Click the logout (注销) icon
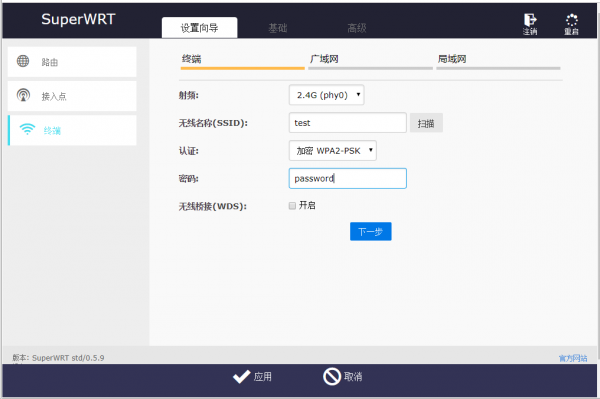 point(530,20)
